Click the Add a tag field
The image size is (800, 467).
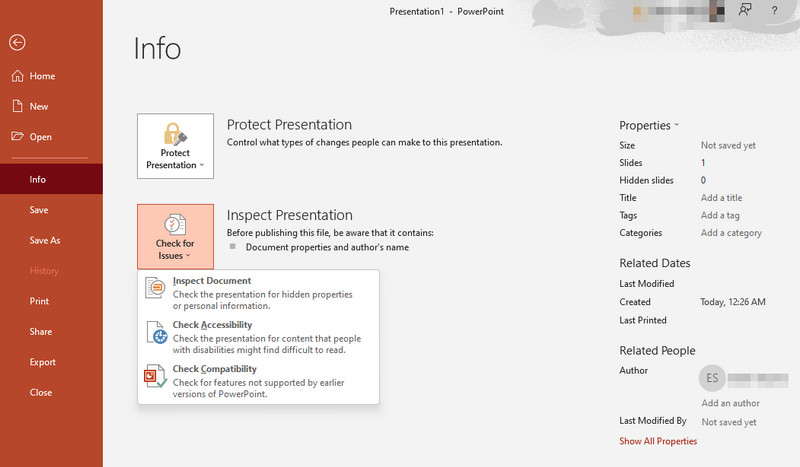pos(720,215)
